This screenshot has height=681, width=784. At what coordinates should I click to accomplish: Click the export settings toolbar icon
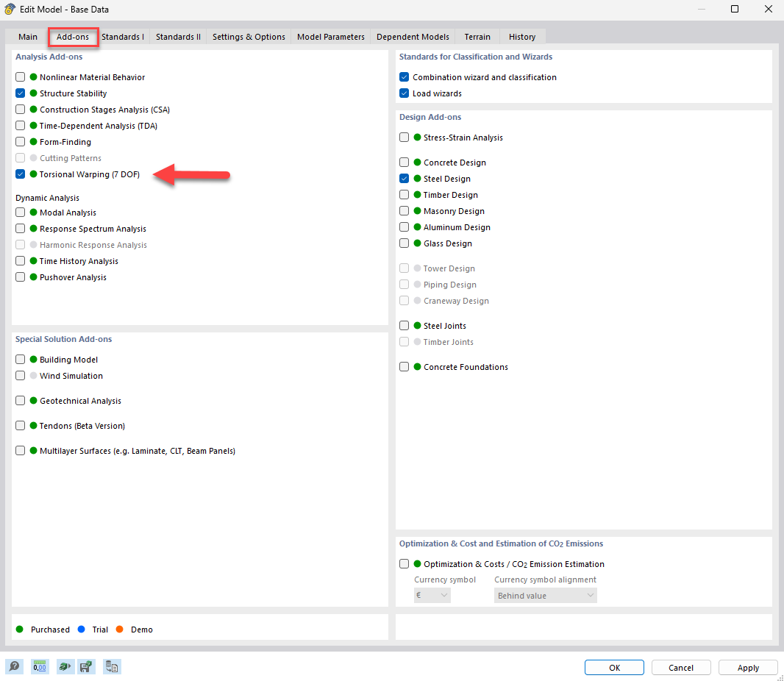tap(65, 666)
